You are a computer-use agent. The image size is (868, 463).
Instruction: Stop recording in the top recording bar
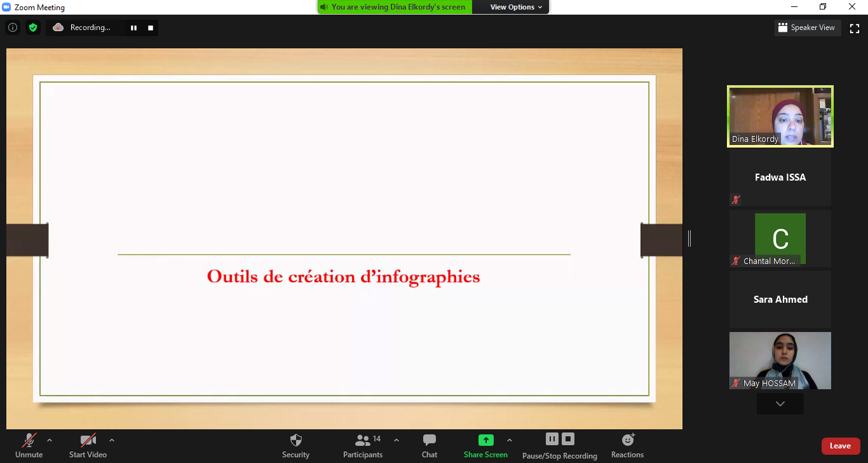tap(151, 28)
